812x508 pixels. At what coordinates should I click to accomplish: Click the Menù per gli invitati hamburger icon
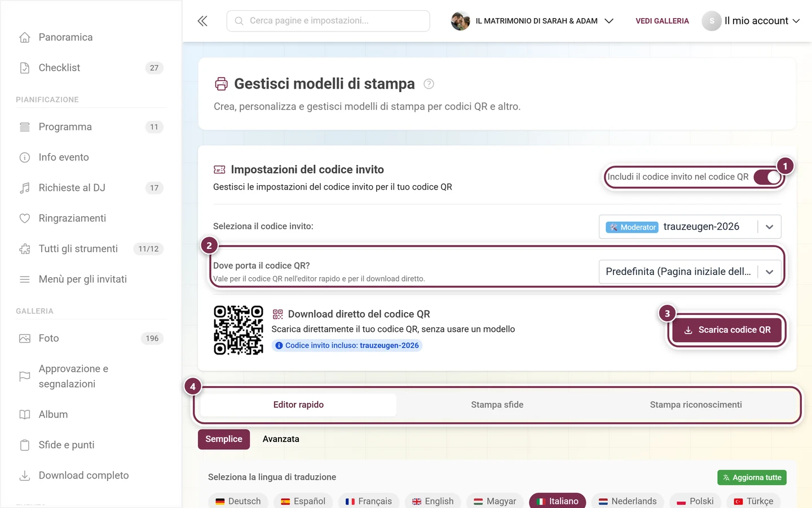[25, 279]
